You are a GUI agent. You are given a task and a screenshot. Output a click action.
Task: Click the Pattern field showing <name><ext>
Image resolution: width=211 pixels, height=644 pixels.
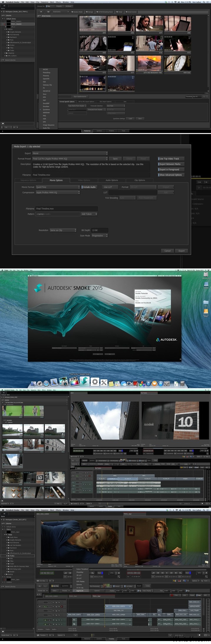(x=58, y=214)
